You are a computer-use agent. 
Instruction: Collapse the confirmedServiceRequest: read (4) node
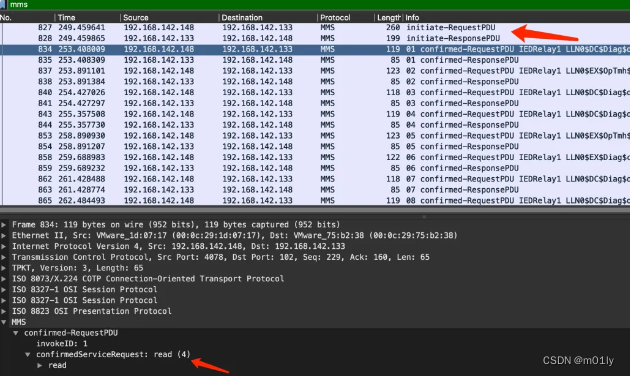pos(28,355)
